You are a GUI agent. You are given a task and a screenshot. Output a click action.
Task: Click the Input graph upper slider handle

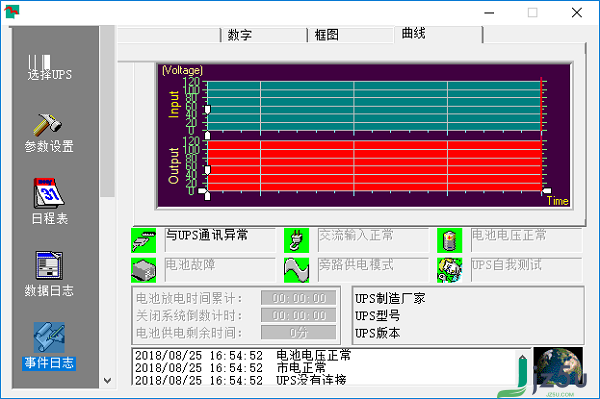point(207,110)
